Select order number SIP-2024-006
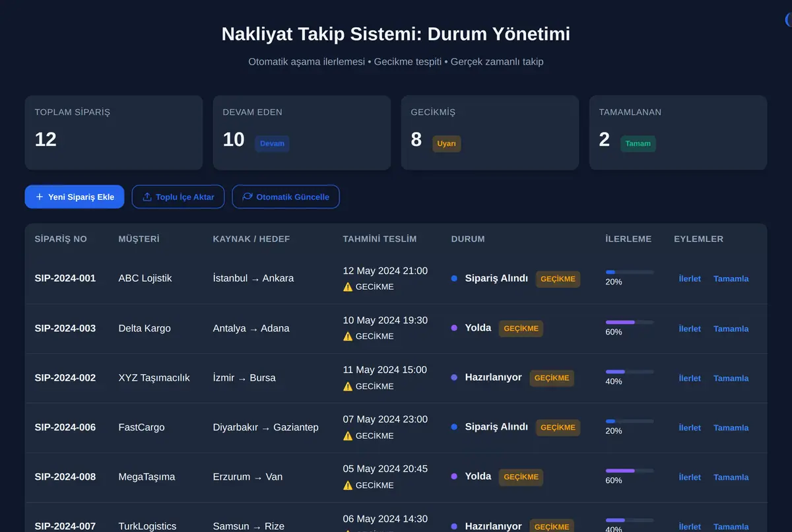The height and width of the screenshot is (532, 792). pos(65,427)
